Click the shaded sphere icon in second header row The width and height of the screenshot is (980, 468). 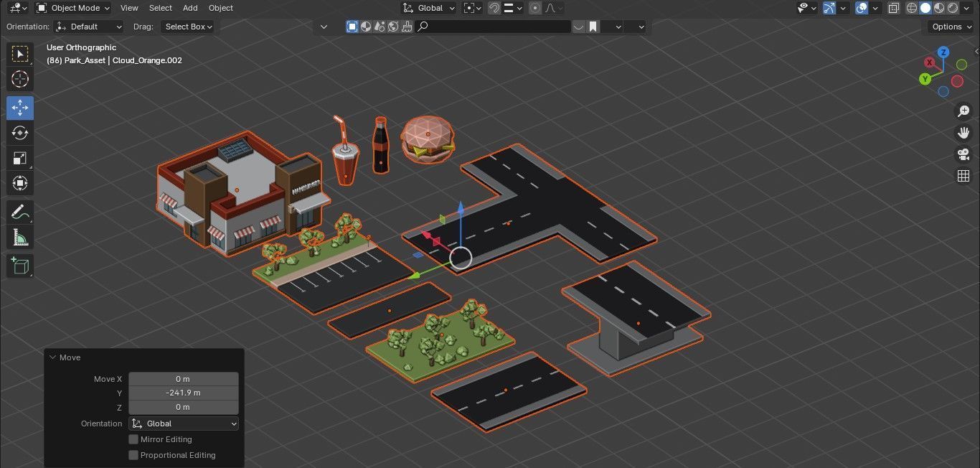[x=366, y=27]
